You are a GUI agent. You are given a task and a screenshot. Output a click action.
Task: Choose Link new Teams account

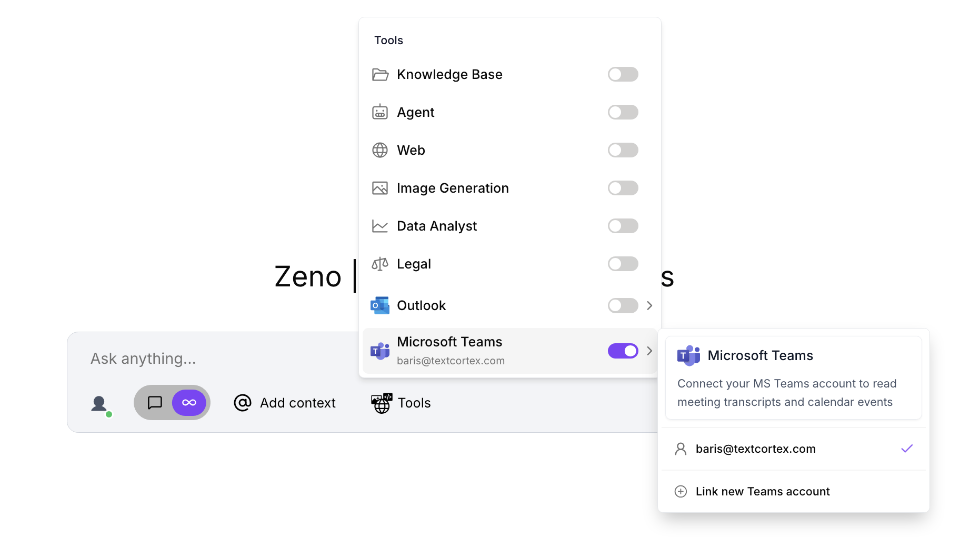[x=762, y=491]
